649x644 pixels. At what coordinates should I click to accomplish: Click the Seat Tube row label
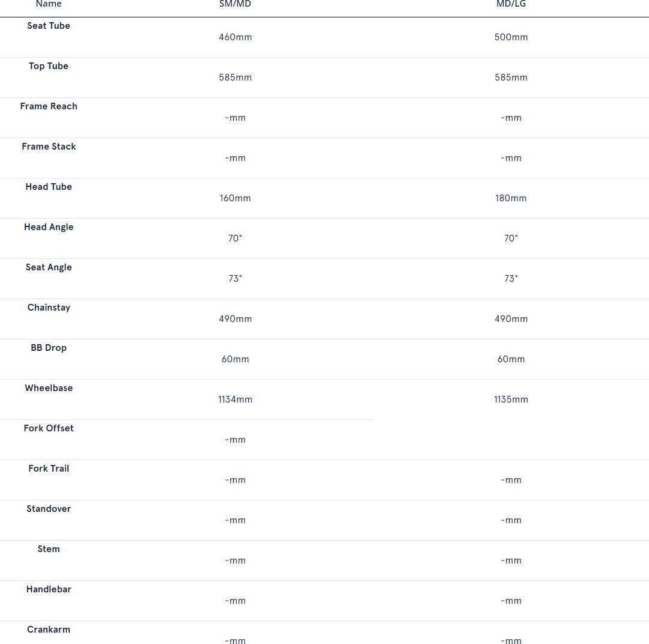click(x=49, y=26)
